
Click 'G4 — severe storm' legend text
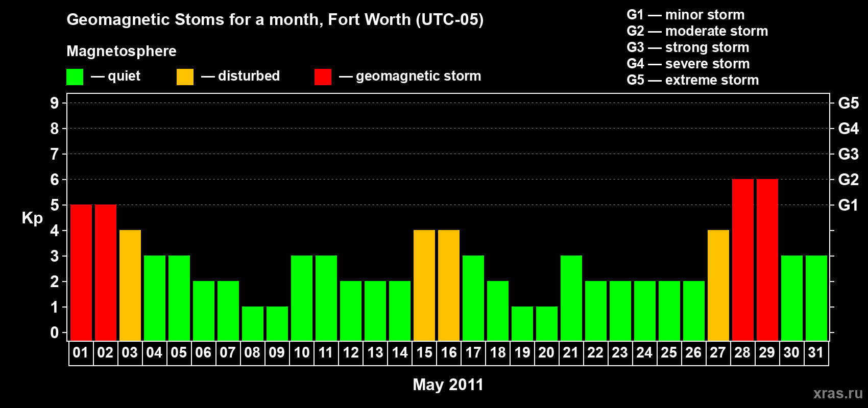pyautogui.click(x=688, y=64)
